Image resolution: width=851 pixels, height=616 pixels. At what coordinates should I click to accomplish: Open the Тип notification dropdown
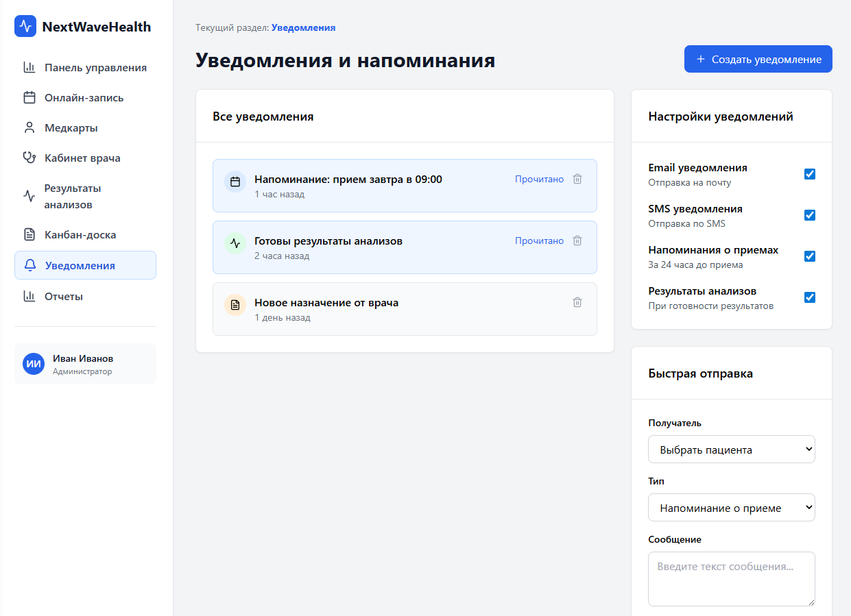point(731,507)
